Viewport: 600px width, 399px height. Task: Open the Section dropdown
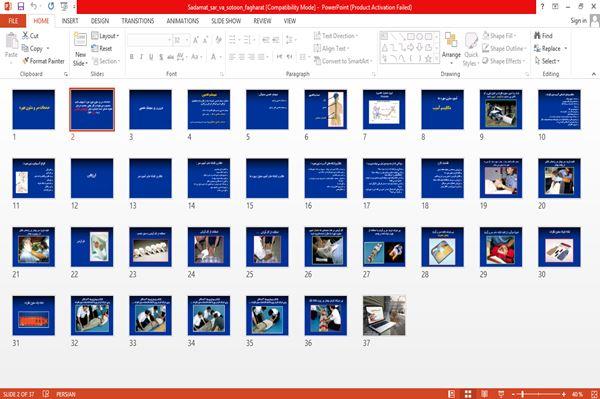pos(105,61)
